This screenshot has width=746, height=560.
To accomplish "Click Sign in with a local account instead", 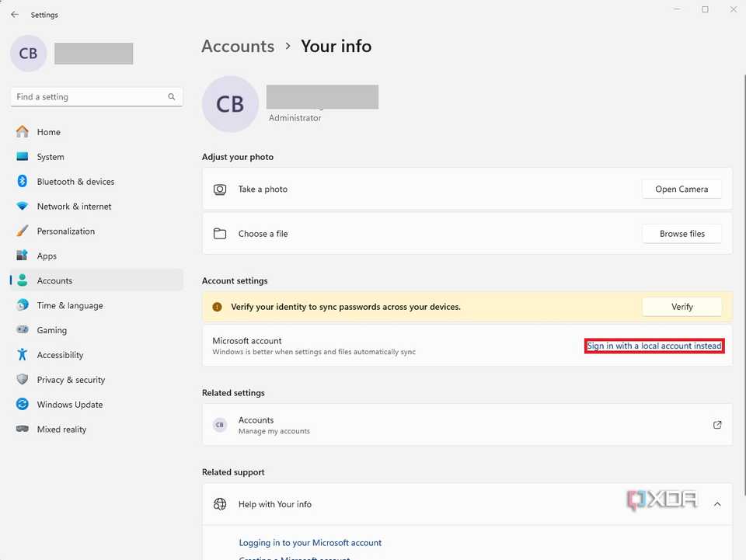I will [654, 346].
